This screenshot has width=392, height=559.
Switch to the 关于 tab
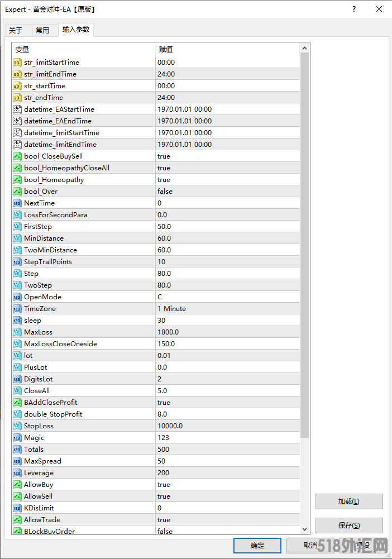16,31
